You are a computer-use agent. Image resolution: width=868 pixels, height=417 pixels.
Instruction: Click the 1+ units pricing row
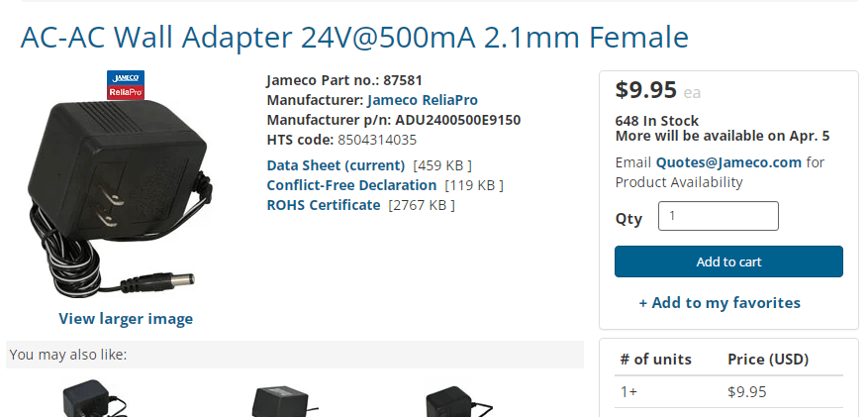coord(728,392)
